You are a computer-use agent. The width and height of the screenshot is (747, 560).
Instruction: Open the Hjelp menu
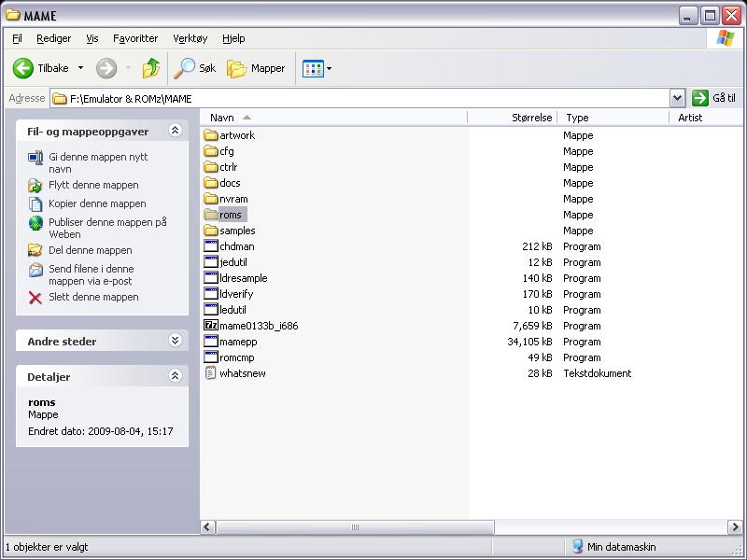click(233, 38)
